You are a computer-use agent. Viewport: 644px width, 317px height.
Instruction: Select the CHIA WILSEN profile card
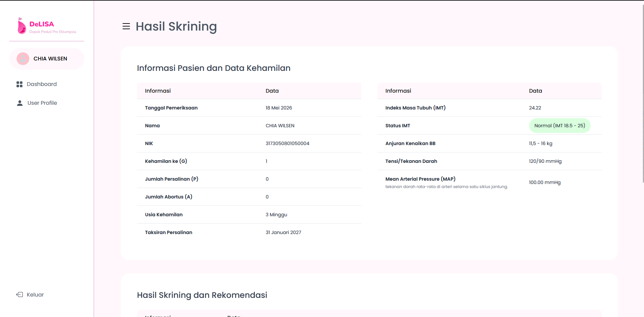47,59
